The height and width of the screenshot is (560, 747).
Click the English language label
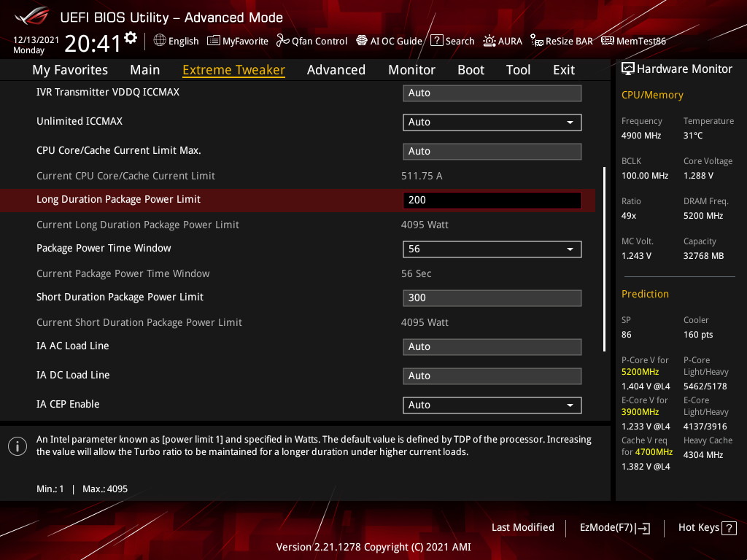(183, 42)
